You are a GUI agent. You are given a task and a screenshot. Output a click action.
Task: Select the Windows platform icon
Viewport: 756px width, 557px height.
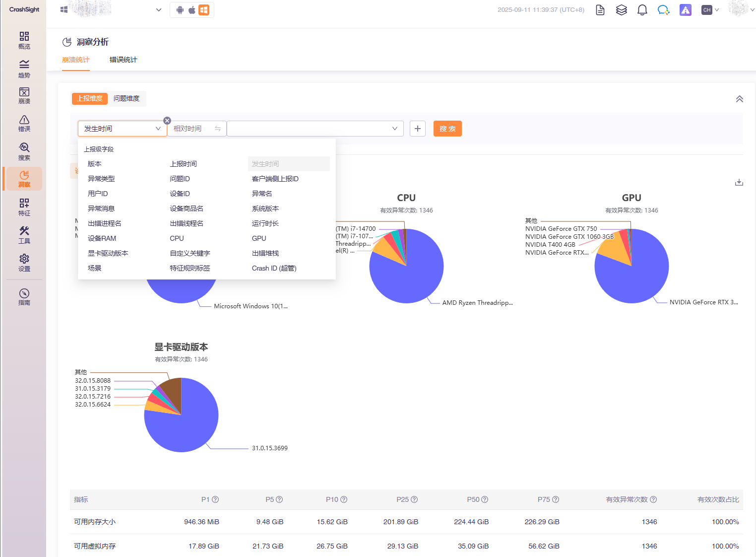(204, 10)
